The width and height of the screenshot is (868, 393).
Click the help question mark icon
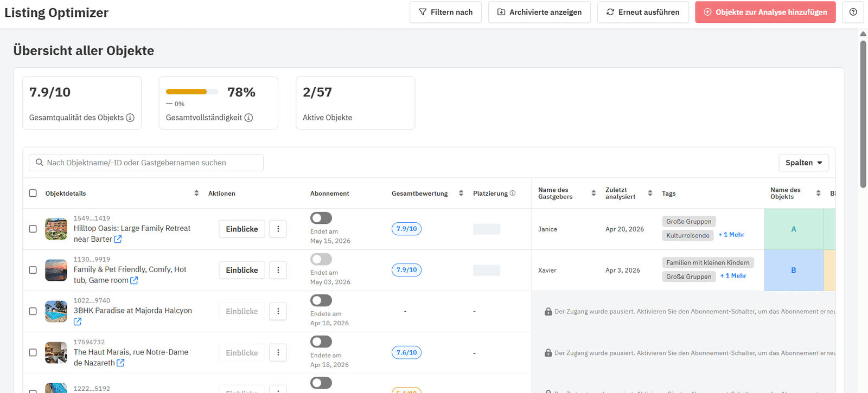pos(853,12)
